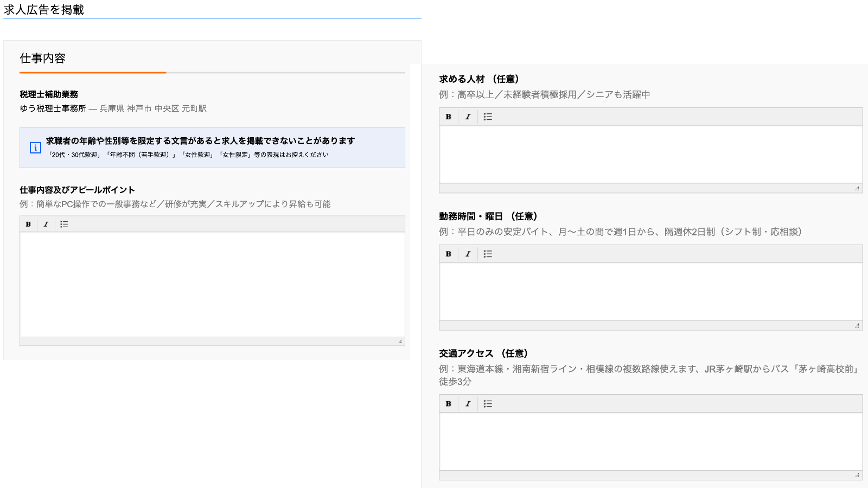Insert bullet list in 仕事内容及びアピールポイント editor

click(x=64, y=224)
